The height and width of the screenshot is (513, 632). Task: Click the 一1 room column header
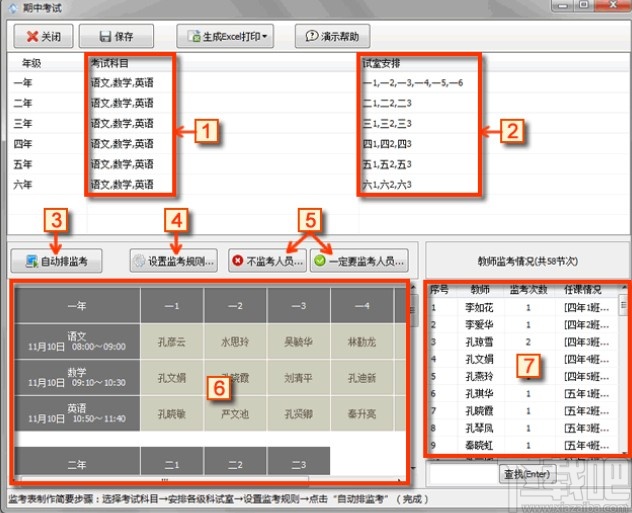tap(172, 306)
